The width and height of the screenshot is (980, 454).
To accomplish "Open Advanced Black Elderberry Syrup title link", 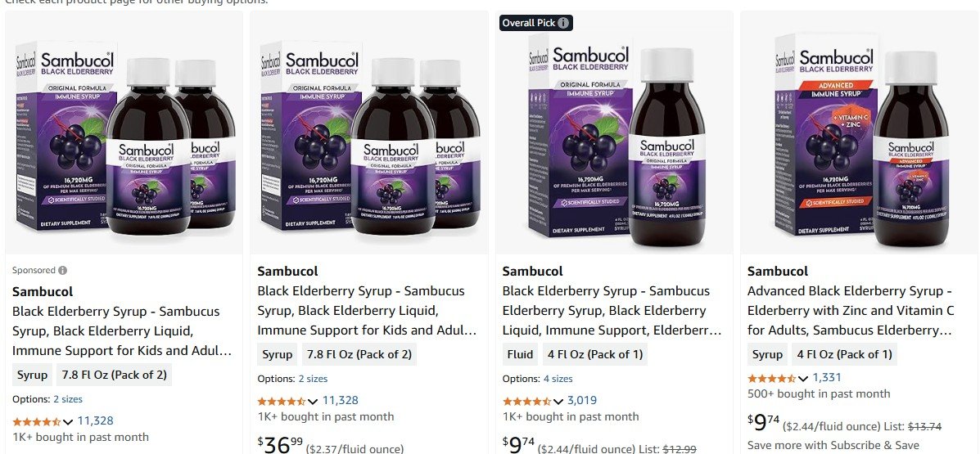I will [851, 311].
